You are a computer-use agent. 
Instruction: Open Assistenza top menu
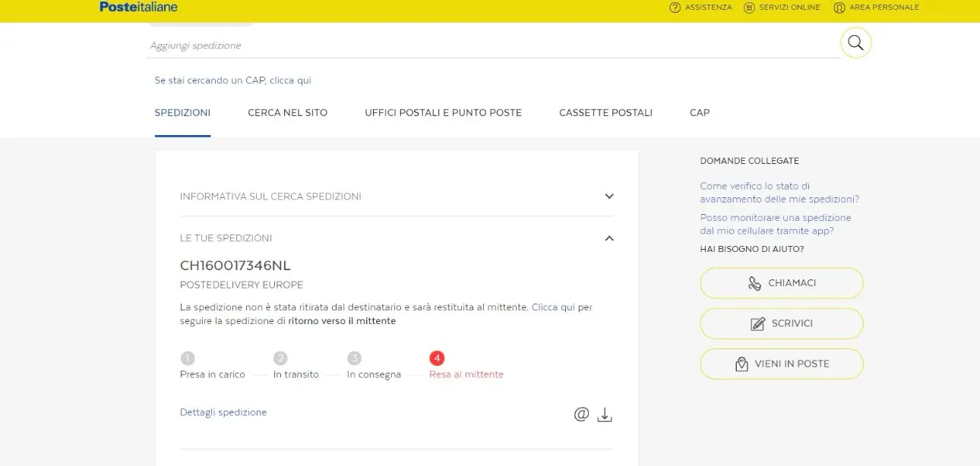pos(700,8)
